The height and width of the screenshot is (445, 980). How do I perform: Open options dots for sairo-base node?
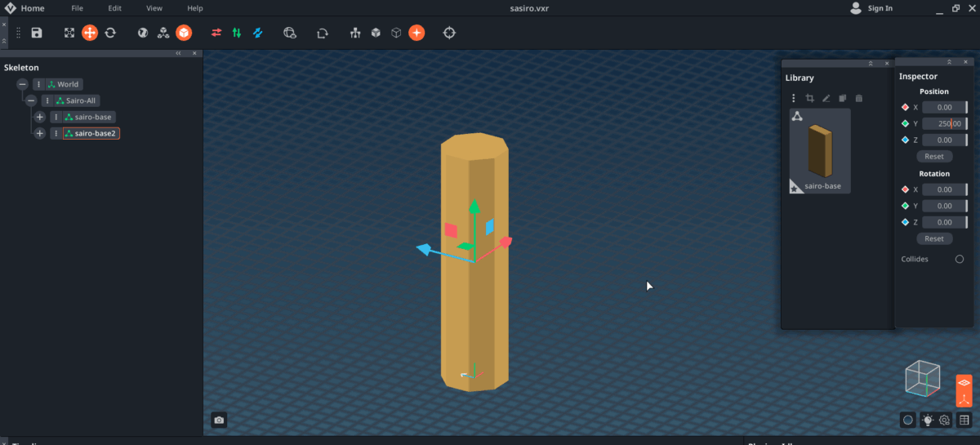tap(56, 117)
